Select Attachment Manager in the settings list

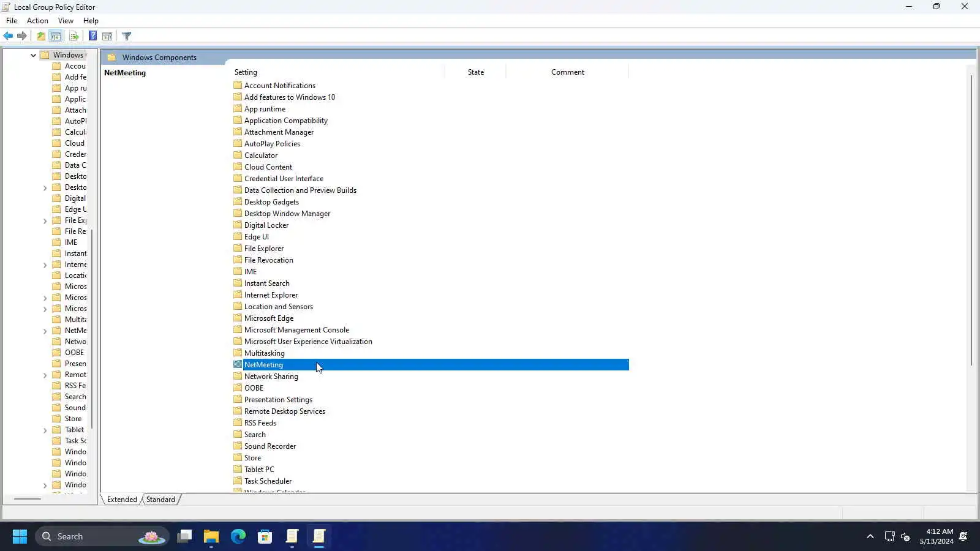279,132
